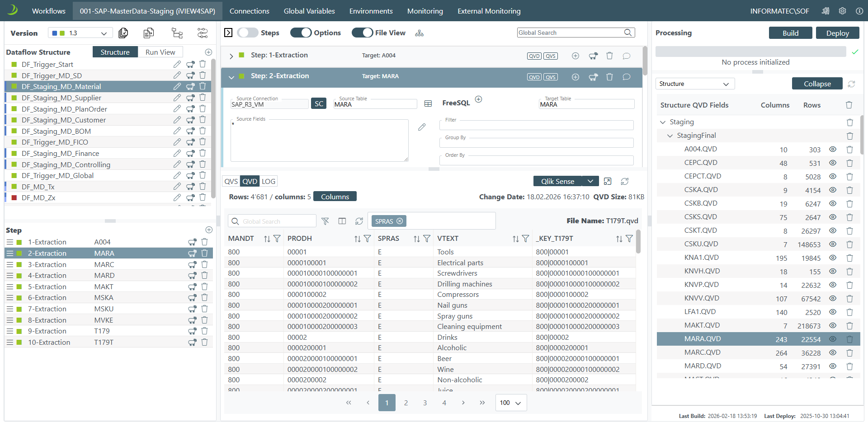Switch to the Run View tab
This screenshot has width=868, height=427.
coord(160,52)
